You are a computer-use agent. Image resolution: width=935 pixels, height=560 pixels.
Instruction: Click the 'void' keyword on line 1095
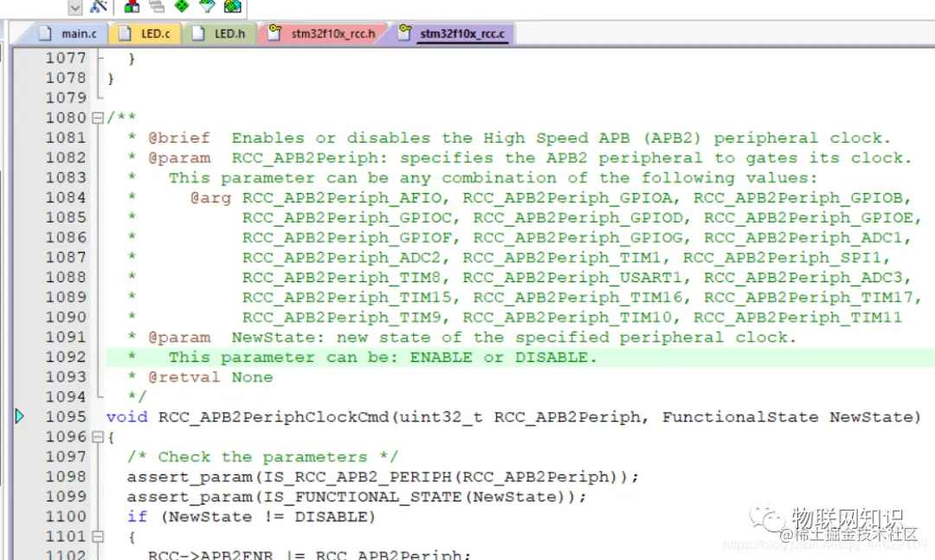127,417
